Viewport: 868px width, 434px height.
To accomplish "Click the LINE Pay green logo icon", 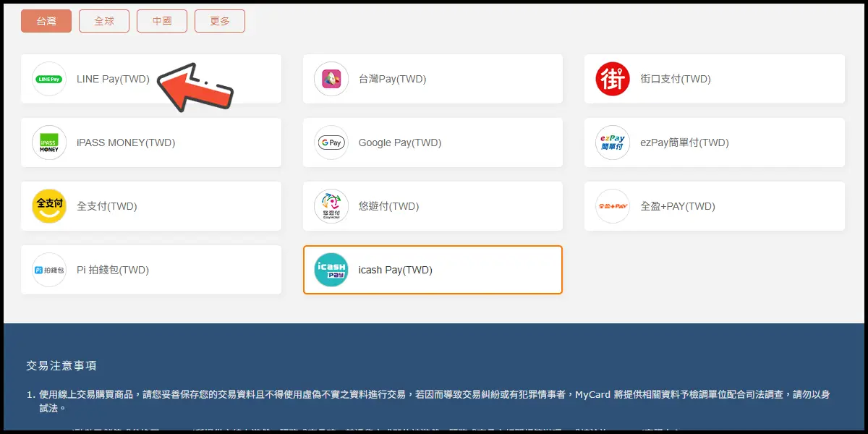I will click(x=49, y=79).
